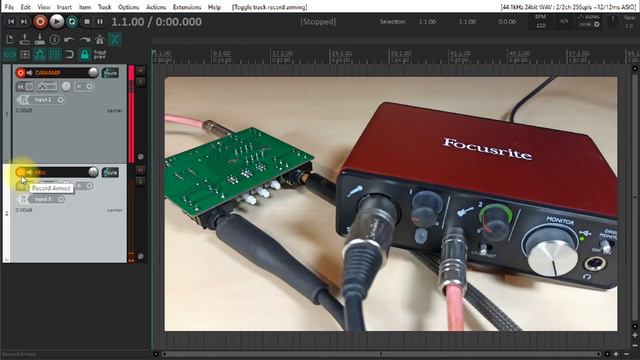The width and height of the screenshot is (640, 360).
Task: Open the Input 1 record input dropdown
Action: pyautogui.click(x=46, y=199)
